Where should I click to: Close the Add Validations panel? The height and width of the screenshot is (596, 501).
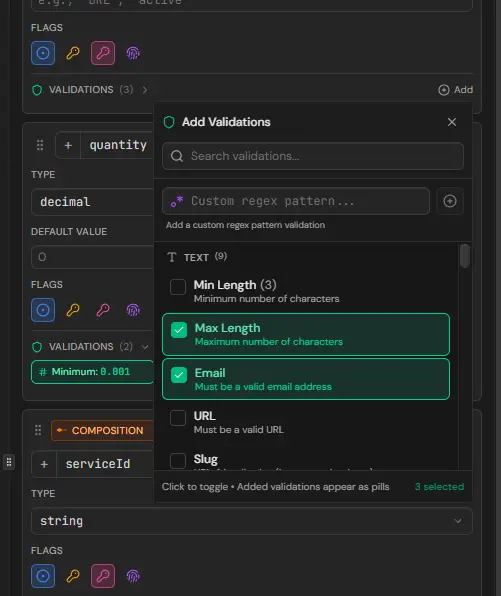click(452, 122)
